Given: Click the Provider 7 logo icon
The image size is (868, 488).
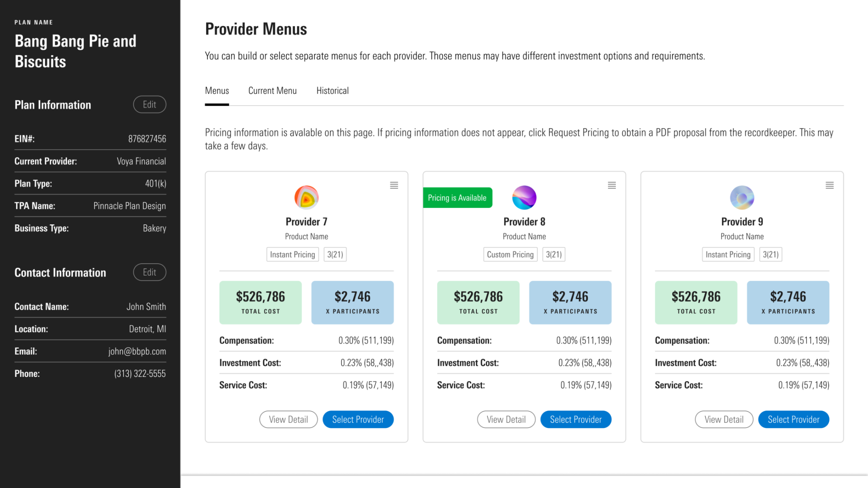Looking at the screenshot, I should point(306,197).
